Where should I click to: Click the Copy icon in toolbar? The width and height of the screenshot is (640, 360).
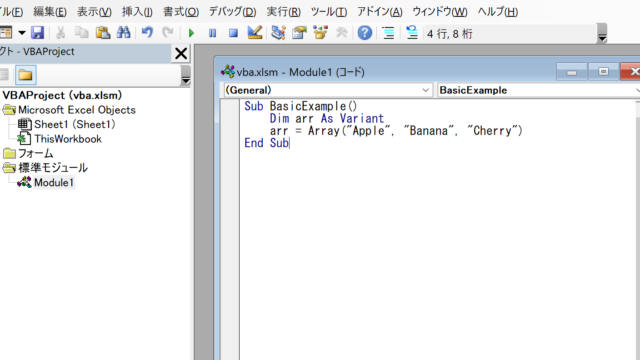pyautogui.click(x=82, y=33)
